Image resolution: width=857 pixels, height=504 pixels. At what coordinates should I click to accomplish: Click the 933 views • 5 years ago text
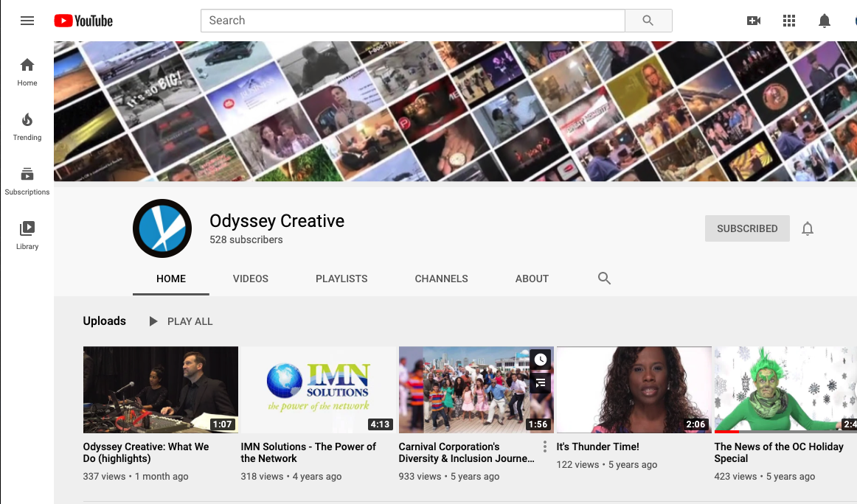click(449, 476)
